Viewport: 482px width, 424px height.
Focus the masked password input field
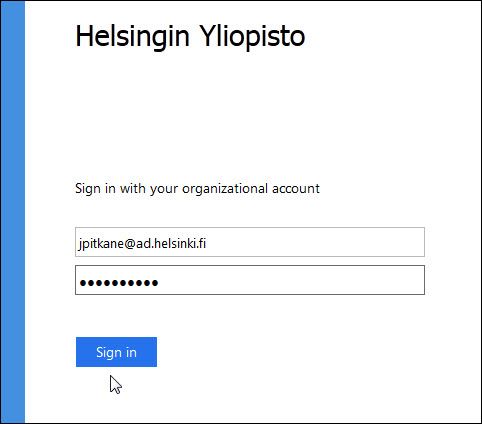tap(250, 280)
